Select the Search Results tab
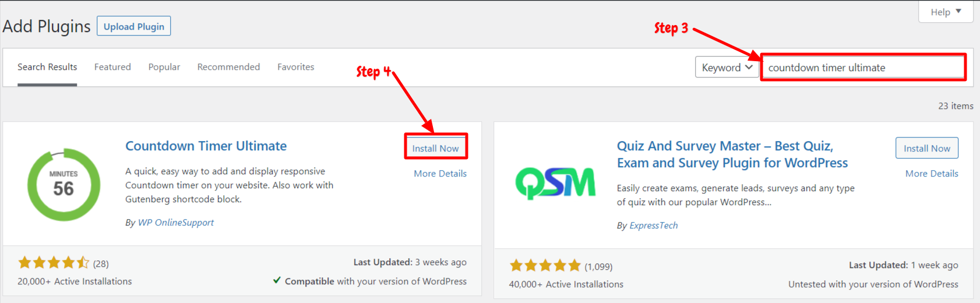 47,67
